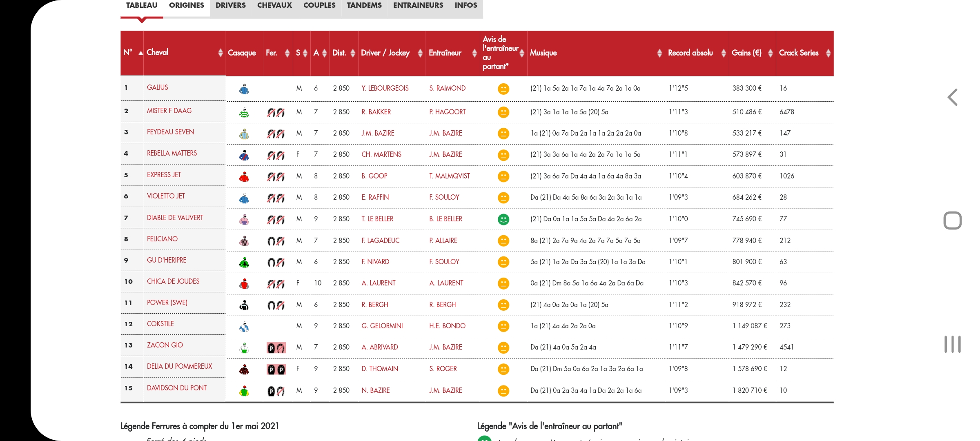Sort by Musique column arrows
Viewport: 980px width, 441px height.
click(x=659, y=53)
